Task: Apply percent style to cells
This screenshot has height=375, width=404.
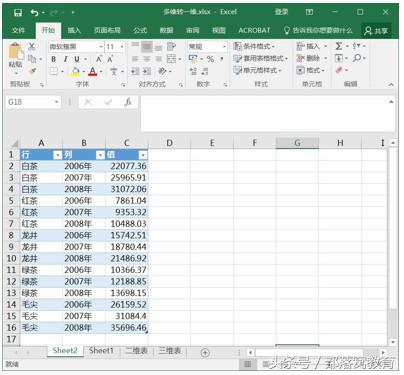Action: [210, 59]
